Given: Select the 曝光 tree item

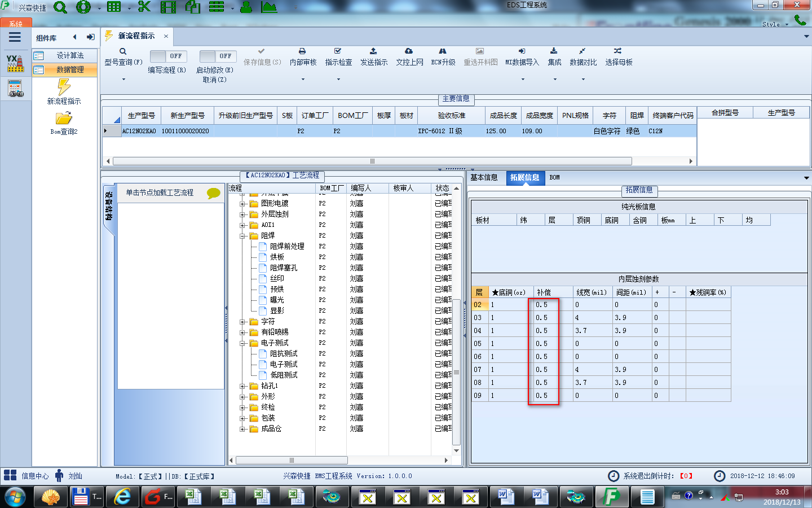Looking at the screenshot, I should pos(277,300).
